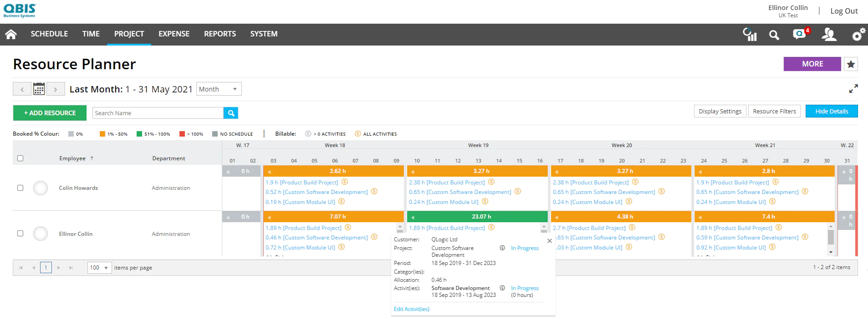This screenshot has width=868, height=321.
Task: Tick the checkbox for Colin Howards
Action: [x=20, y=188]
